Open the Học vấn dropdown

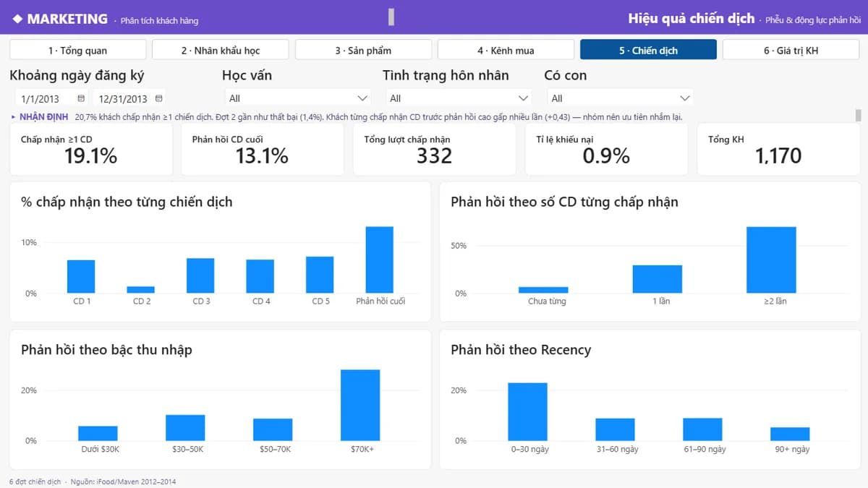pos(297,98)
